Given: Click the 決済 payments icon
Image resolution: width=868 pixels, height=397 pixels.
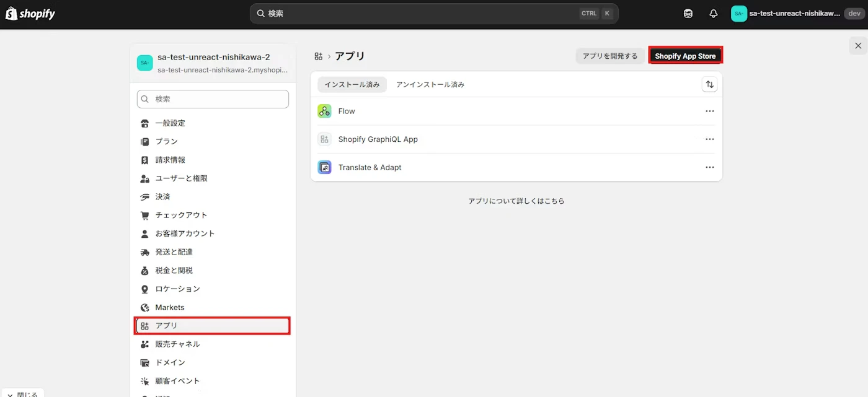Looking at the screenshot, I should point(145,197).
